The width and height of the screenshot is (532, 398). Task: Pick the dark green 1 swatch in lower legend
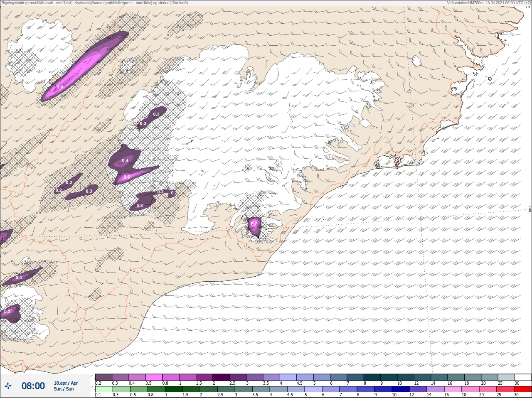pyautogui.click(x=173, y=389)
